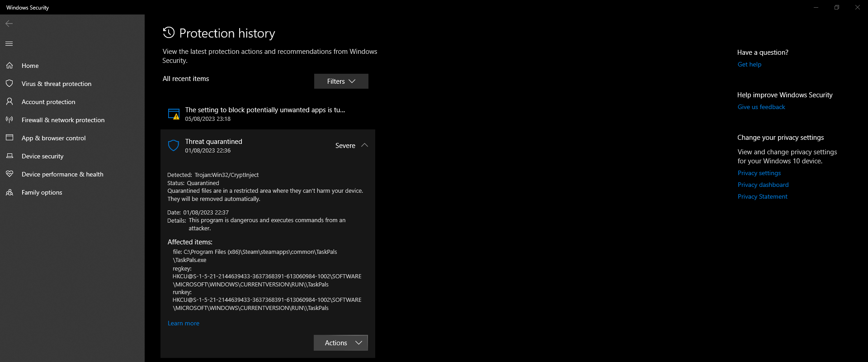The height and width of the screenshot is (362, 868).
Task: Click the Device security laptop icon
Action: [x=9, y=156]
